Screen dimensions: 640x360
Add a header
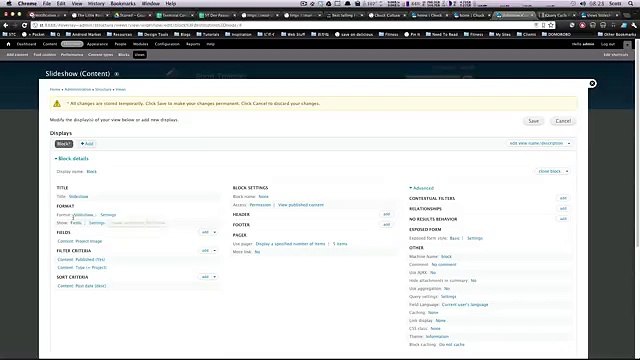tap(387, 214)
